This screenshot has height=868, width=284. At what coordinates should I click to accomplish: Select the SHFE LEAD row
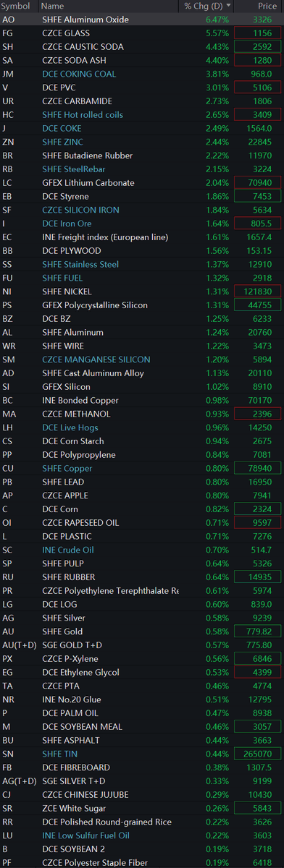(142, 481)
